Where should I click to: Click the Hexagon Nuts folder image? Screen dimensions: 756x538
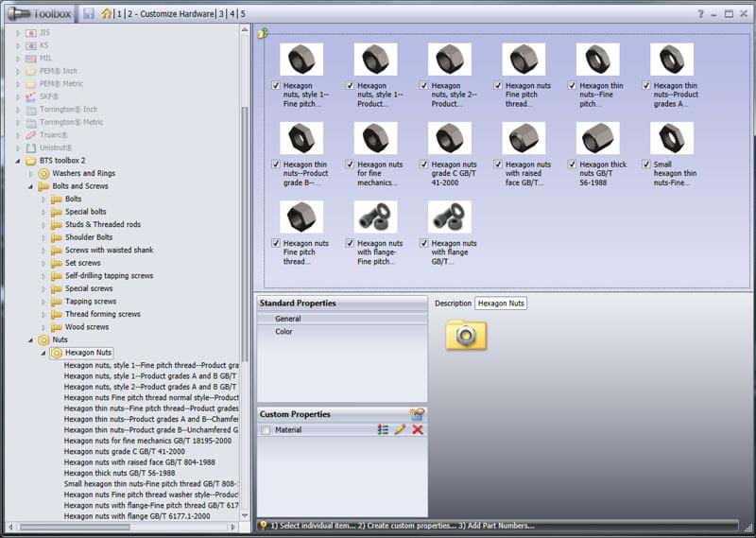click(x=465, y=335)
